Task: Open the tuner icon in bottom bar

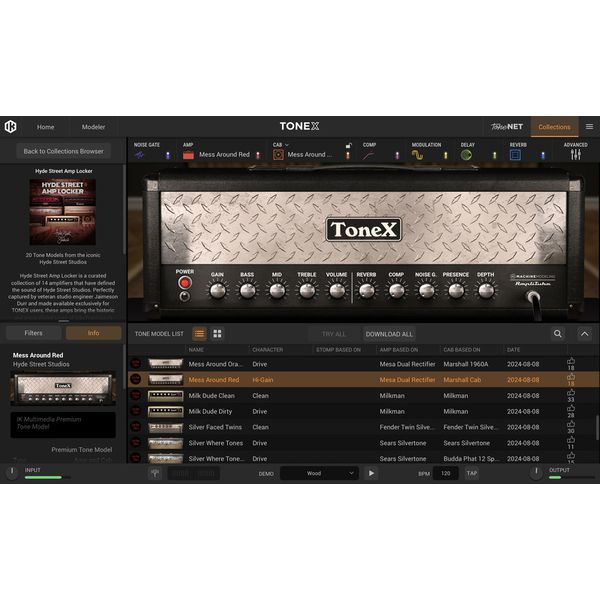Action: 155,473
